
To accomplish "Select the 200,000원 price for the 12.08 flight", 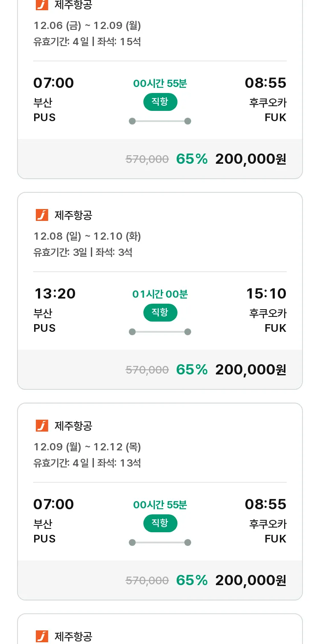I will 250,370.
